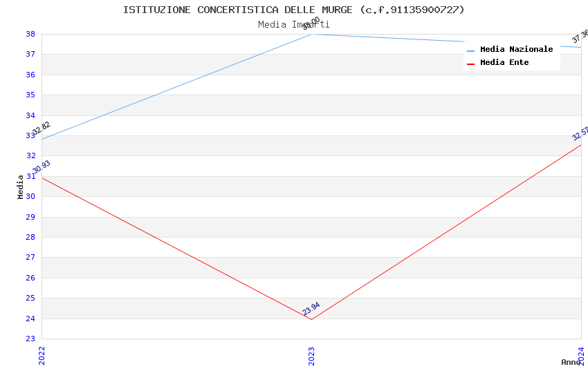588x380 pixels.
Task: Click the 30.93 data label
Action: coord(42,167)
